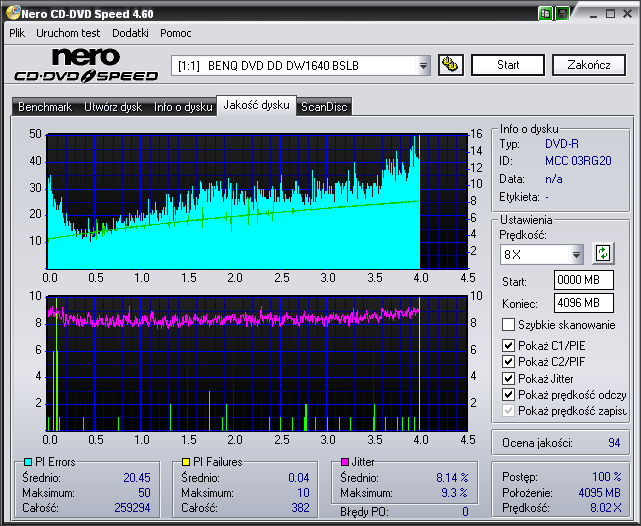
Task: Minimize the Nero CD-DVD Speed window
Action: pyautogui.click(x=594, y=14)
